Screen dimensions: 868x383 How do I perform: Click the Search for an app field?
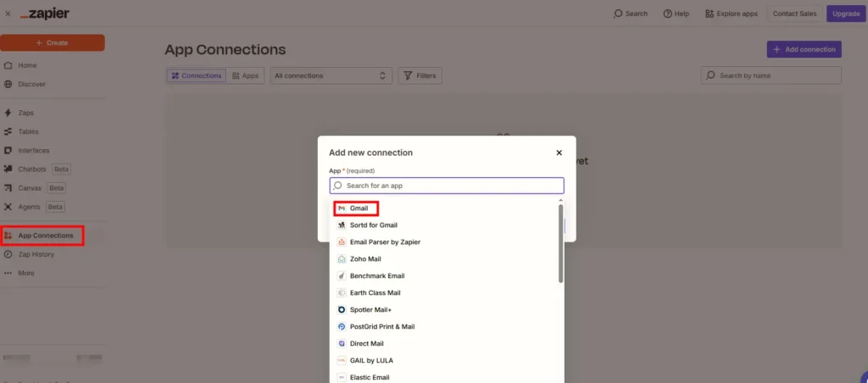[x=447, y=186]
